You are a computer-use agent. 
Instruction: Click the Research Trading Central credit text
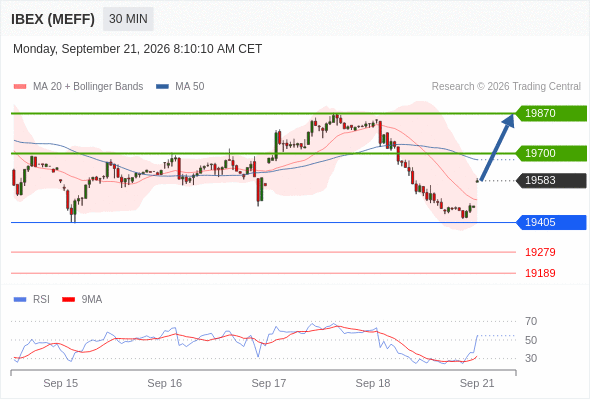506,87
